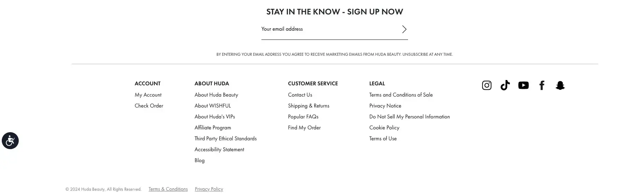View Popular FAQs
This screenshot has height=196, width=644.
pos(303,117)
